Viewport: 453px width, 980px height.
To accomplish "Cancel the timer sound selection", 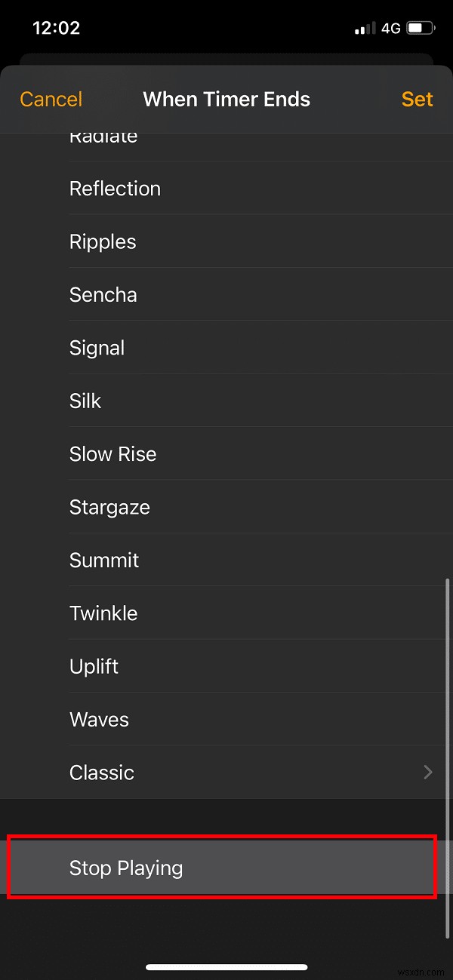I will click(x=50, y=99).
